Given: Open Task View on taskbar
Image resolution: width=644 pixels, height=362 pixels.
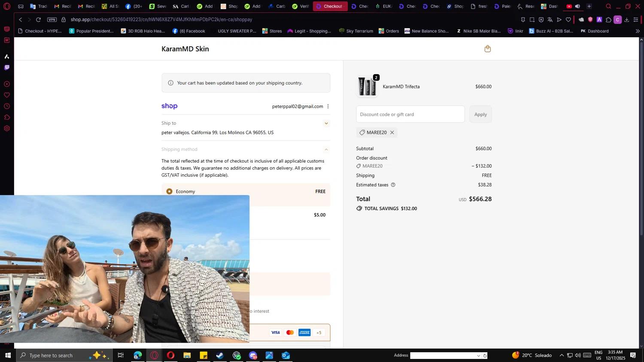Looking at the screenshot, I should click(x=121, y=355).
